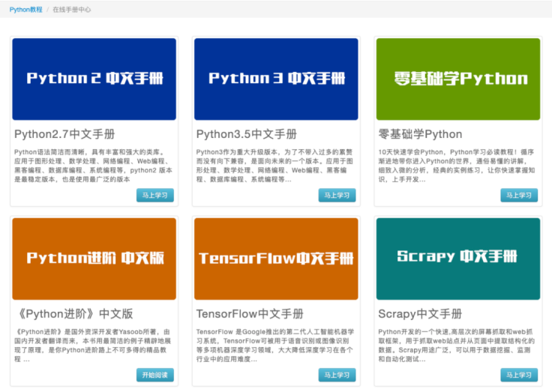Select the 在线手册中心 breadcrumb text

pyautogui.click(x=72, y=10)
